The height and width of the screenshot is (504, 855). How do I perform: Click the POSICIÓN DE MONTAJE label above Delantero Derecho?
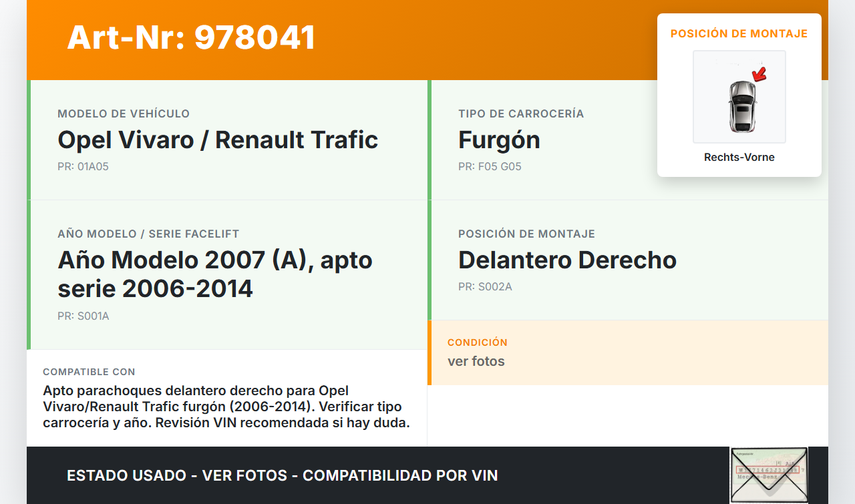(x=526, y=234)
